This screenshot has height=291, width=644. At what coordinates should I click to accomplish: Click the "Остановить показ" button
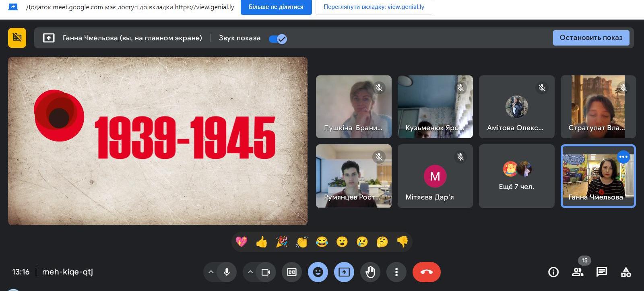point(591,38)
